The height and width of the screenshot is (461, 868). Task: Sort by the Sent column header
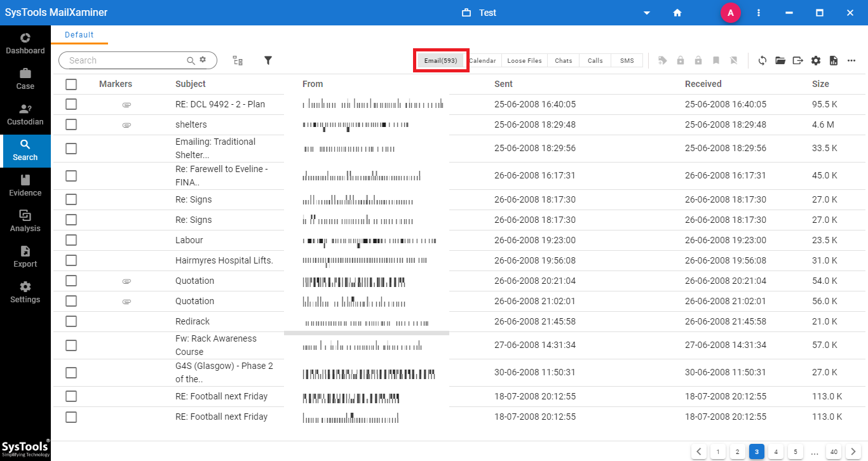point(503,84)
